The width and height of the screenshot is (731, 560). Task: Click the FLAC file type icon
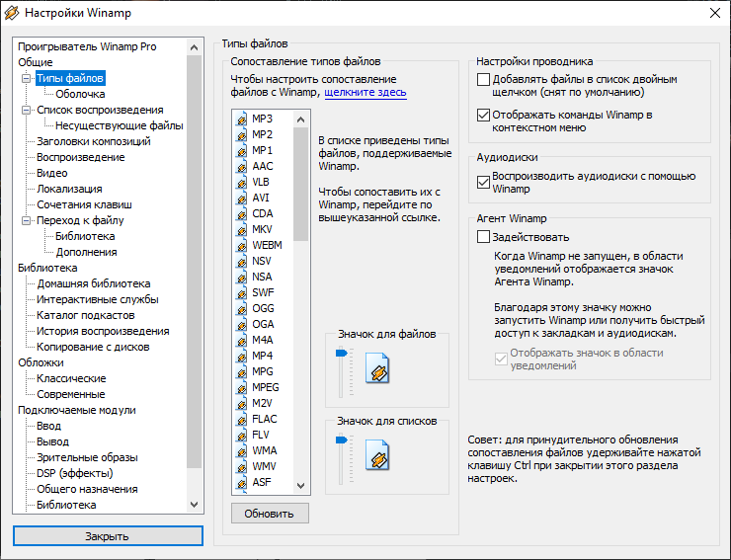click(241, 420)
